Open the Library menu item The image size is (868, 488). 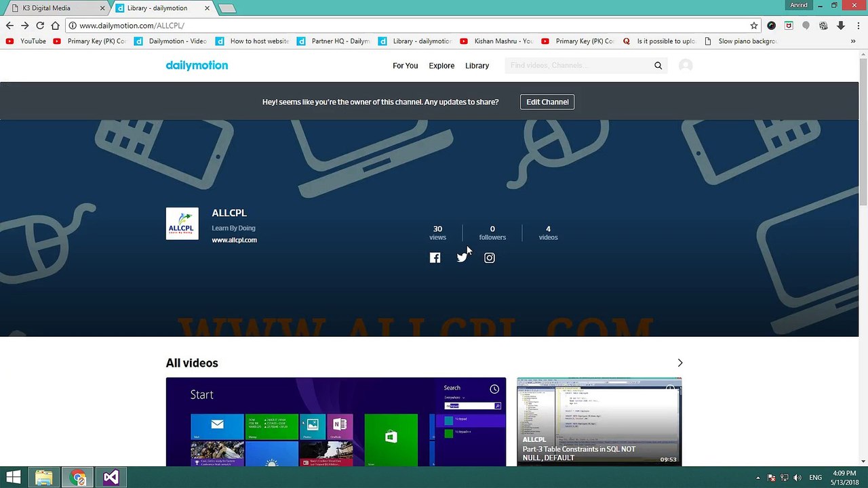coord(477,66)
